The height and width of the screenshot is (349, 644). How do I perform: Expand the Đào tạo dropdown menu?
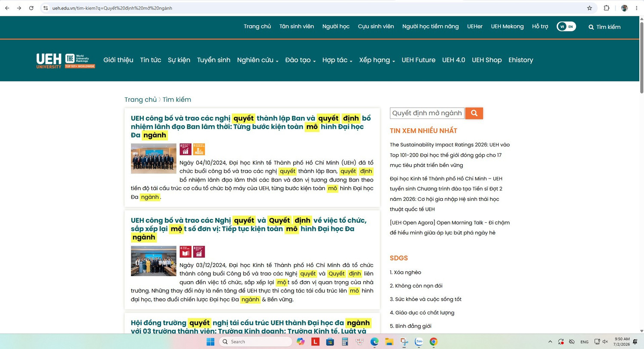(x=301, y=60)
